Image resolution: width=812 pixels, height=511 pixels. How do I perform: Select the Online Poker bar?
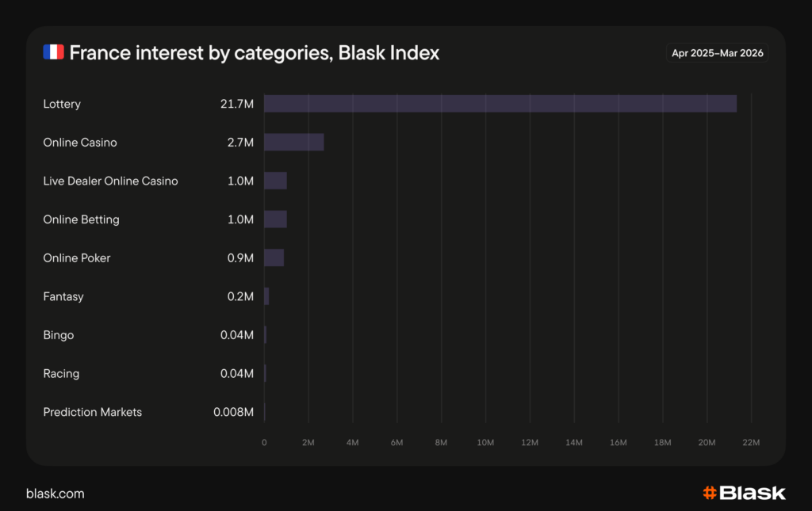tap(274, 257)
